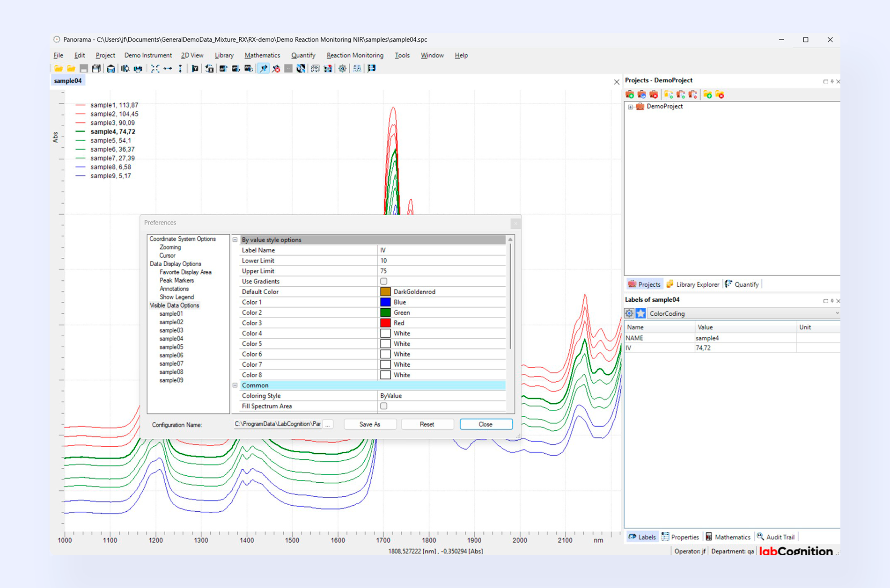
Task: Click the Green Color 2 swatch
Action: [385, 312]
